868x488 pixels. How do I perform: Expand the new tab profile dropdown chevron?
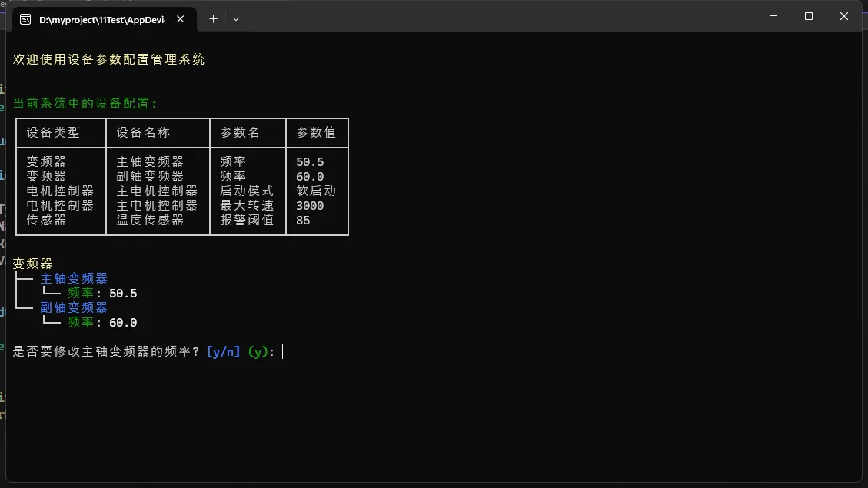(x=236, y=19)
